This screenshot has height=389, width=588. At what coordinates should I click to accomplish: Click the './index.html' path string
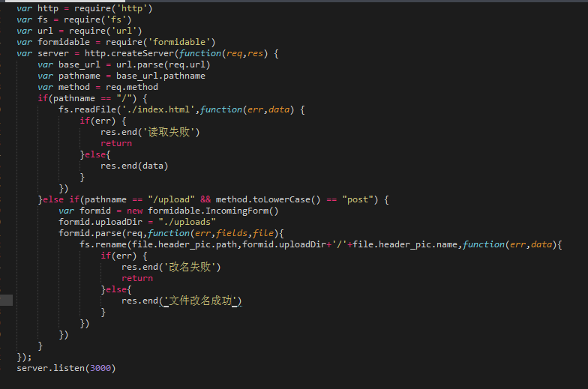tap(159, 109)
